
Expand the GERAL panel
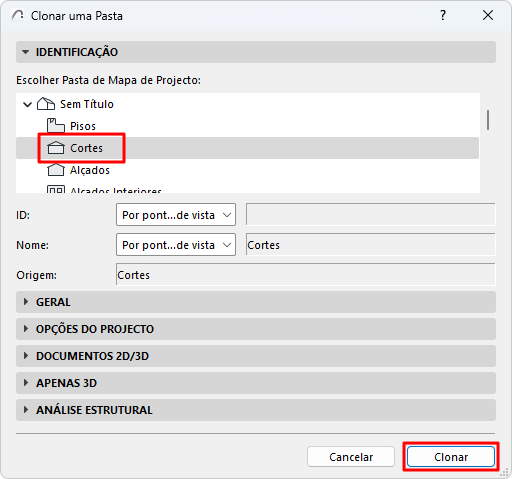coord(256,302)
